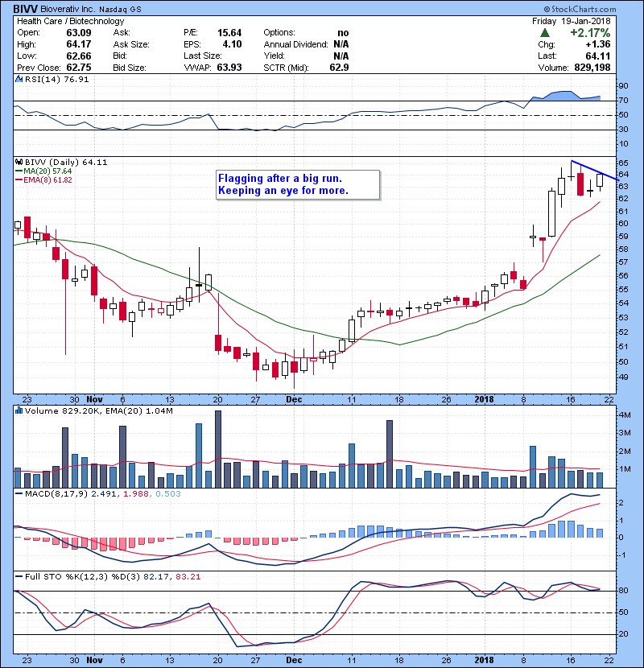
Task: Click the candlestick icon beside BIVV (Daily)
Action: [19, 162]
